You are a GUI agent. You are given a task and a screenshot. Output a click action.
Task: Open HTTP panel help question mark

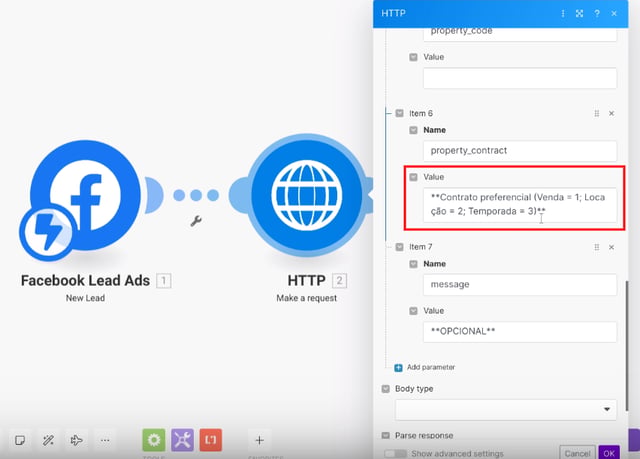597,13
